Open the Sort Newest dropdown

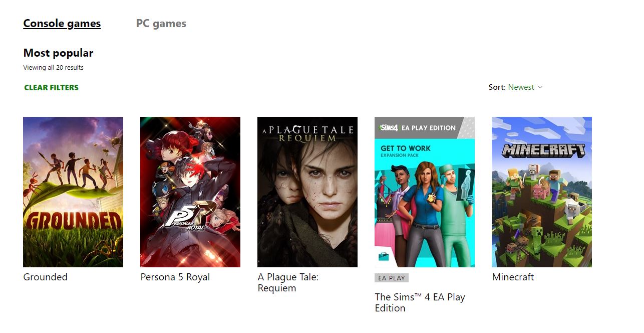point(516,87)
